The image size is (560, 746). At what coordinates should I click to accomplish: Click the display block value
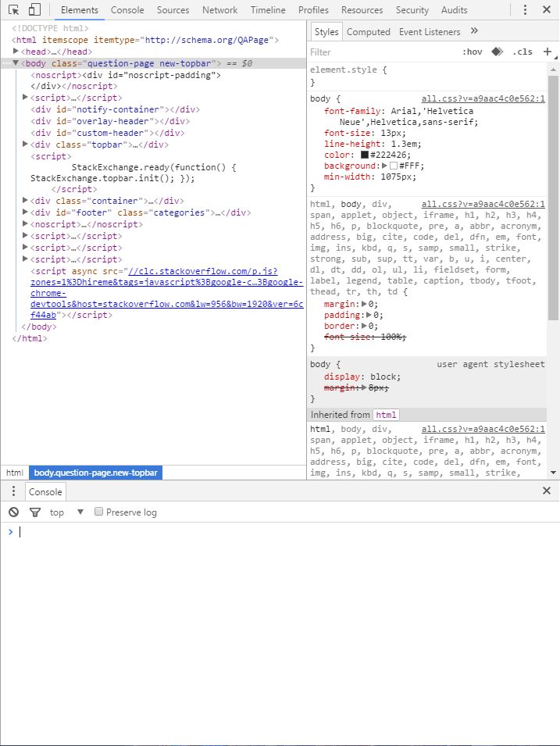pyautogui.click(x=383, y=377)
